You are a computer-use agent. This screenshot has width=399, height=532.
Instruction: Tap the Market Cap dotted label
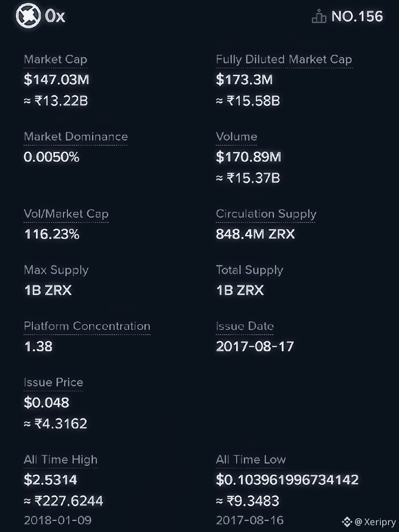[x=55, y=59]
